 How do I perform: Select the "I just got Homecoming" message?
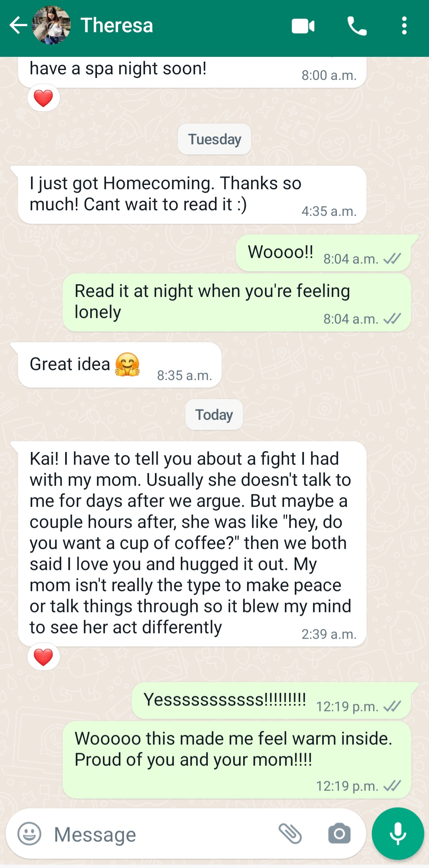(x=192, y=195)
